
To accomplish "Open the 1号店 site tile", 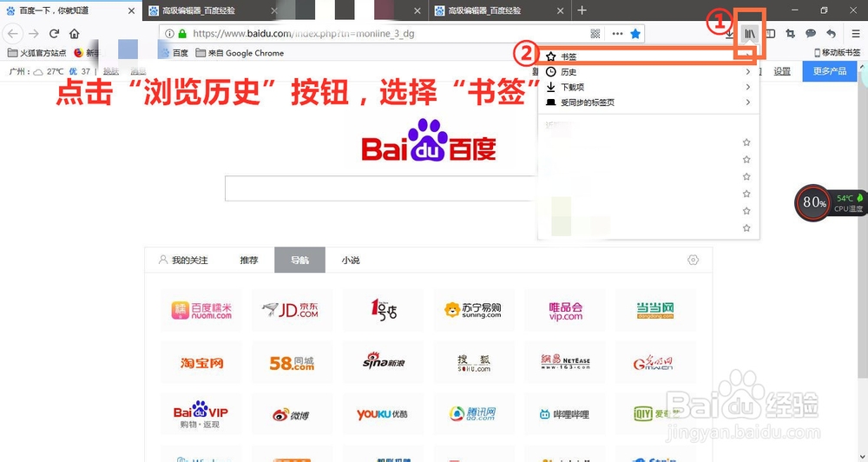I will (383, 310).
